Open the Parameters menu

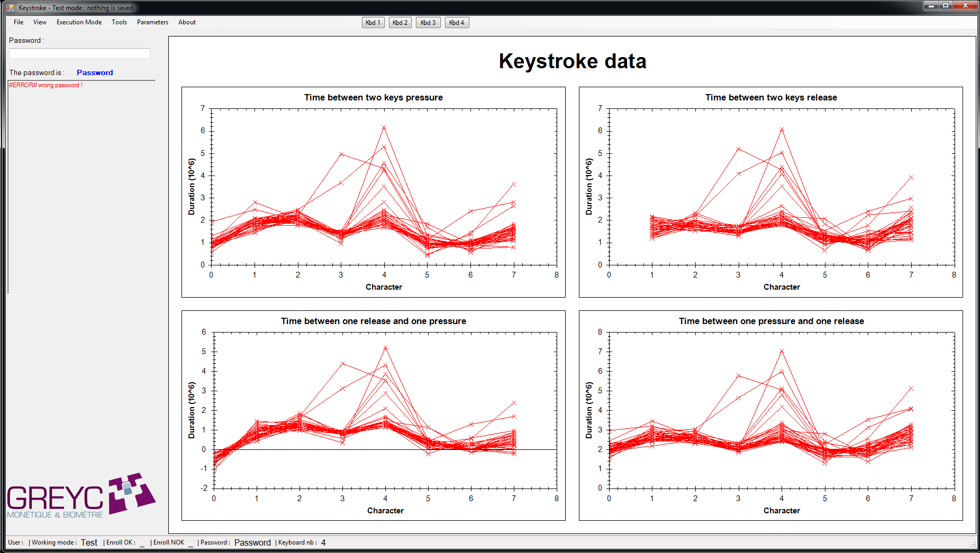pyautogui.click(x=152, y=22)
